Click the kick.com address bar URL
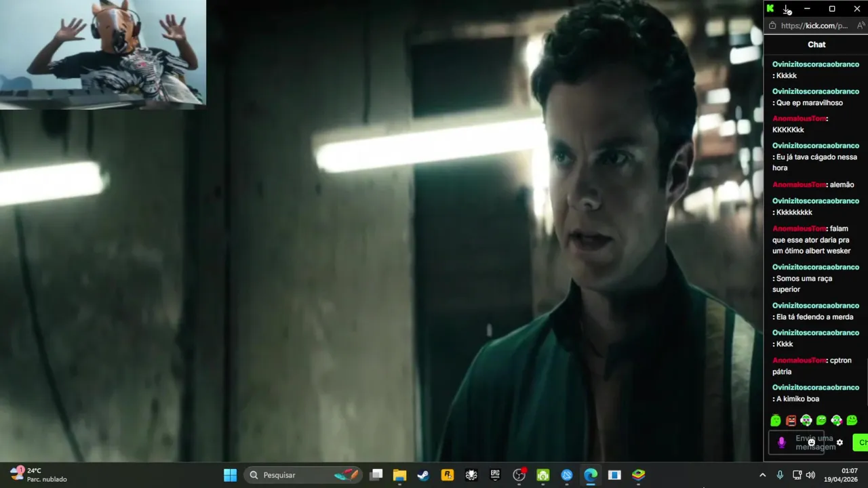This screenshot has height=488, width=868. [x=814, y=26]
